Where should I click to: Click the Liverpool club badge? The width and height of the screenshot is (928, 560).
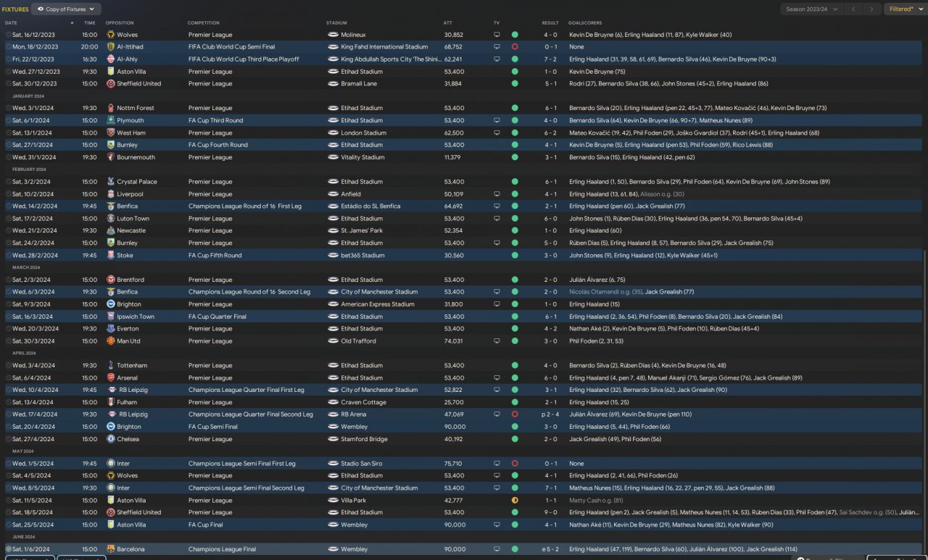110,194
